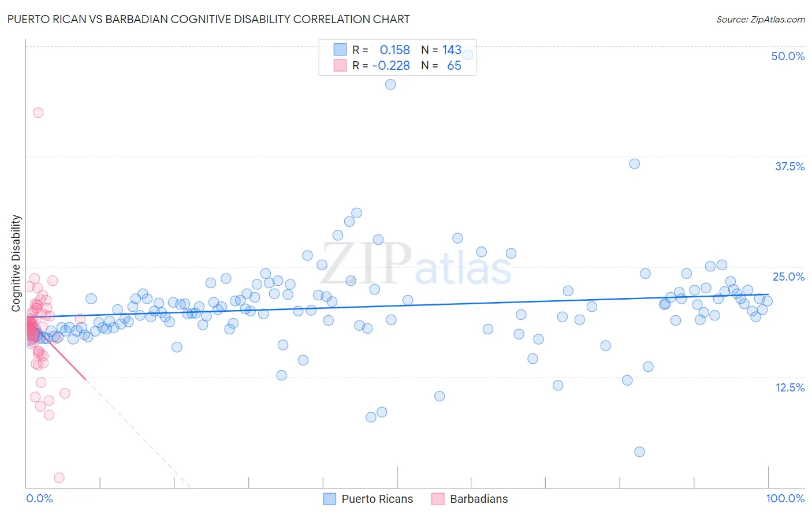The height and width of the screenshot is (515, 812).
Task: Click the highest pink outlier data point
Action: (38, 113)
